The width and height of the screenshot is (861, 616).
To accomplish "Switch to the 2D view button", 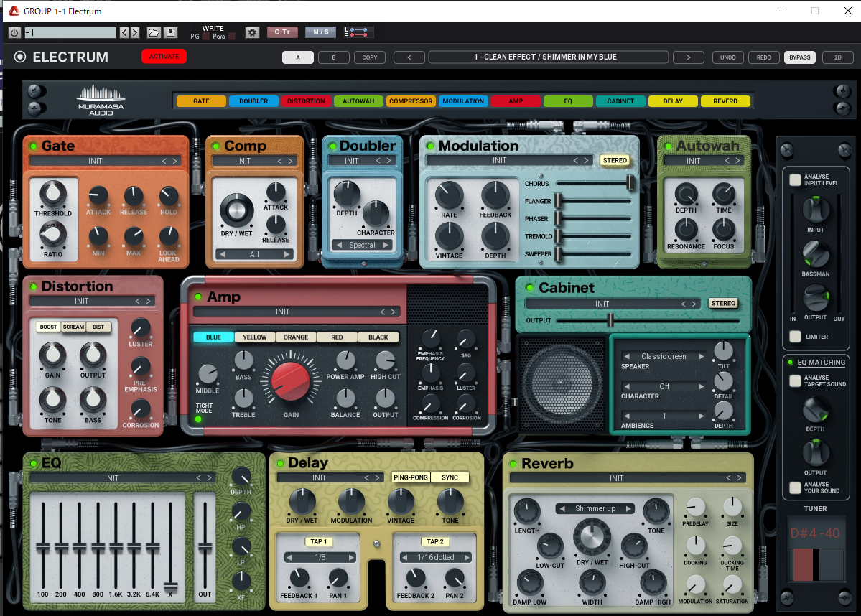I will pos(838,57).
